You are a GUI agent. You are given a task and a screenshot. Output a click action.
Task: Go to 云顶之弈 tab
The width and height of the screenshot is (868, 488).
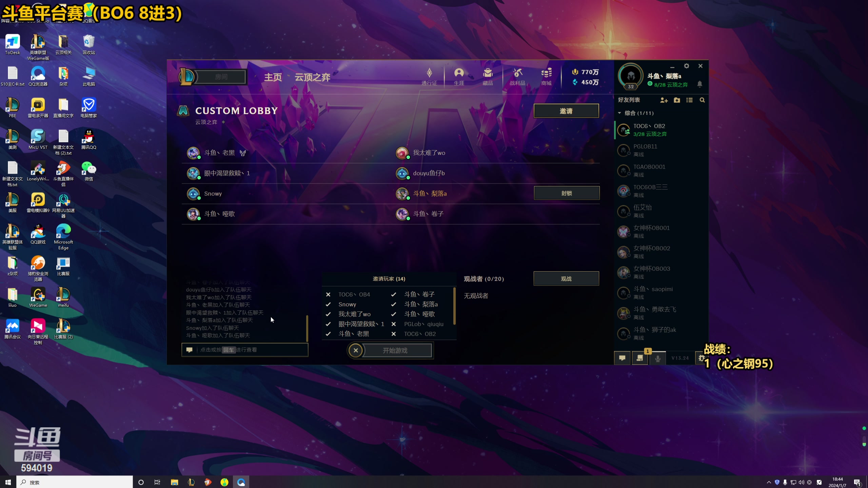(x=312, y=77)
